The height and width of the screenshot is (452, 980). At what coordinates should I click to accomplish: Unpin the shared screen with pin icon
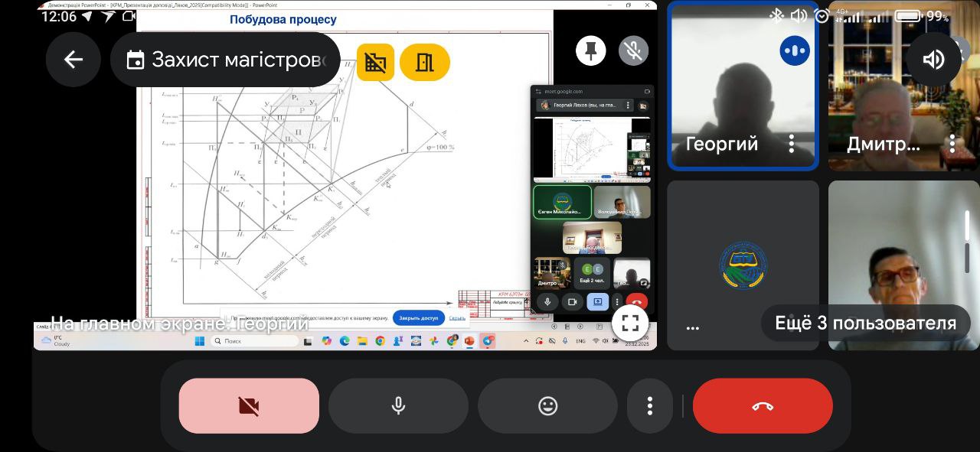tap(590, 51)
